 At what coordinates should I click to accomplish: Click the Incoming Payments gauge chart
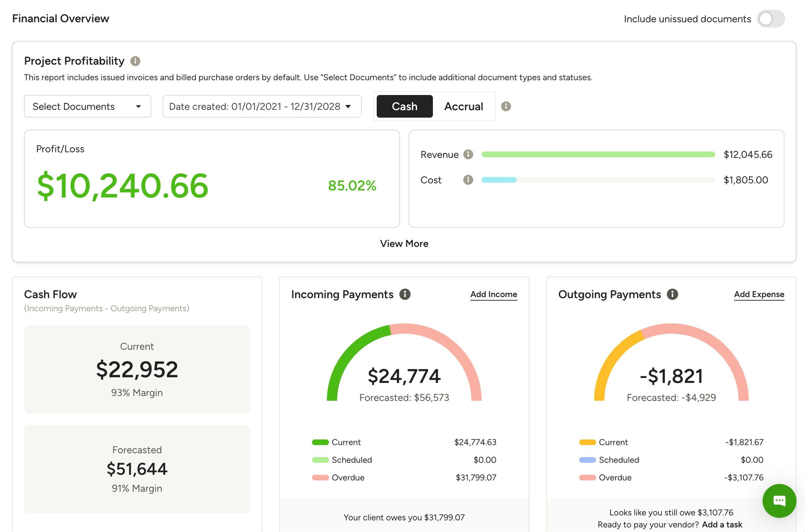[404, 362]
